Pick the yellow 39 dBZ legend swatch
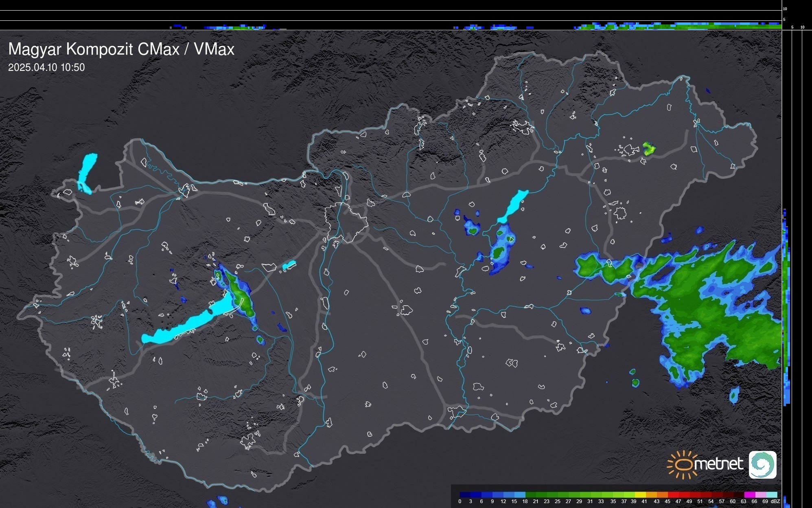The image size is (812, 508). (x=640, y=495)
